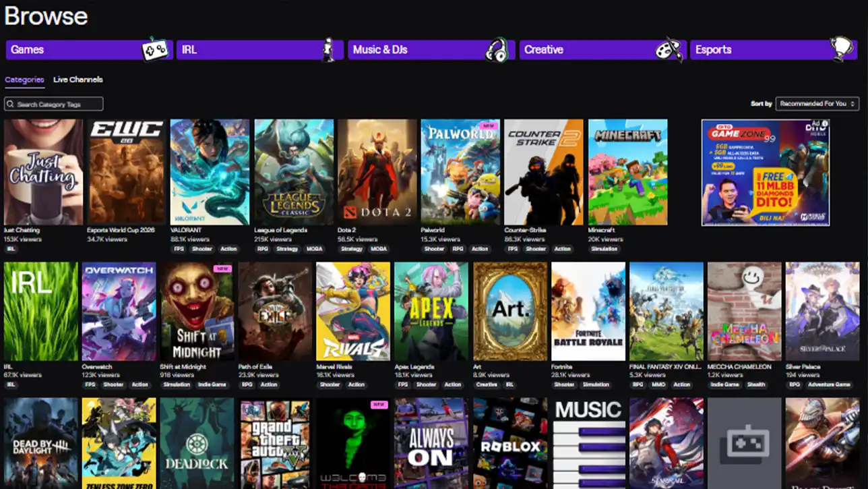
Task: Click the Simulation tag under Fortnite
Action: (596, 384)
